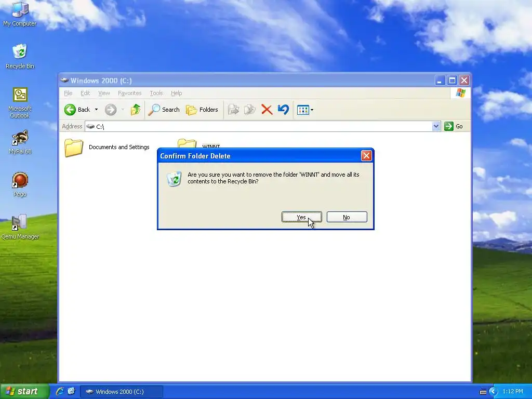Click the keyboard tray icon
The height and width of the screenshot is (399, 532).
click(483, 392)
